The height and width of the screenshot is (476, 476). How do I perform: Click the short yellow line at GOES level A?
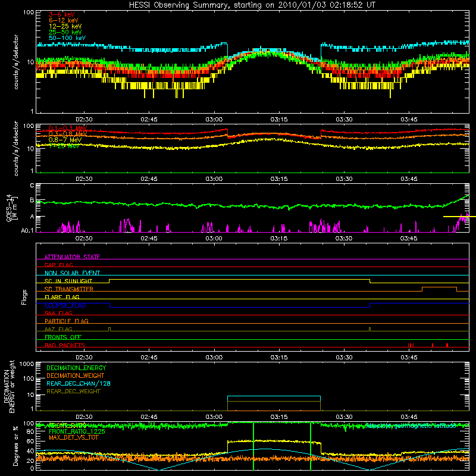tap(459, 217)
